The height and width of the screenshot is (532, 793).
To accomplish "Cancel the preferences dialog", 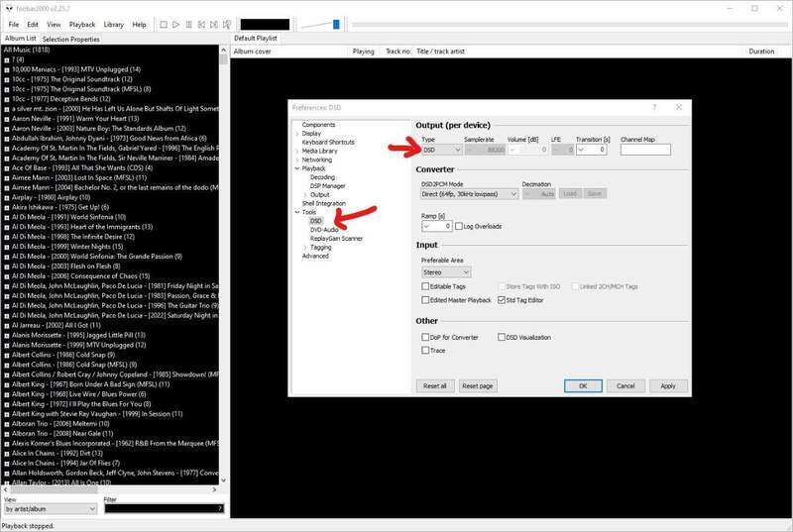I will click(x=625, y=386).
